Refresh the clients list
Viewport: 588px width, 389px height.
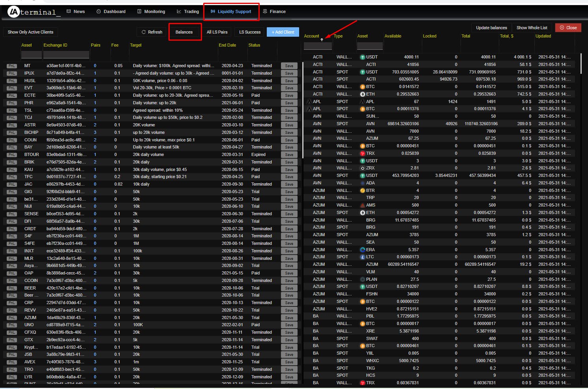152,32
